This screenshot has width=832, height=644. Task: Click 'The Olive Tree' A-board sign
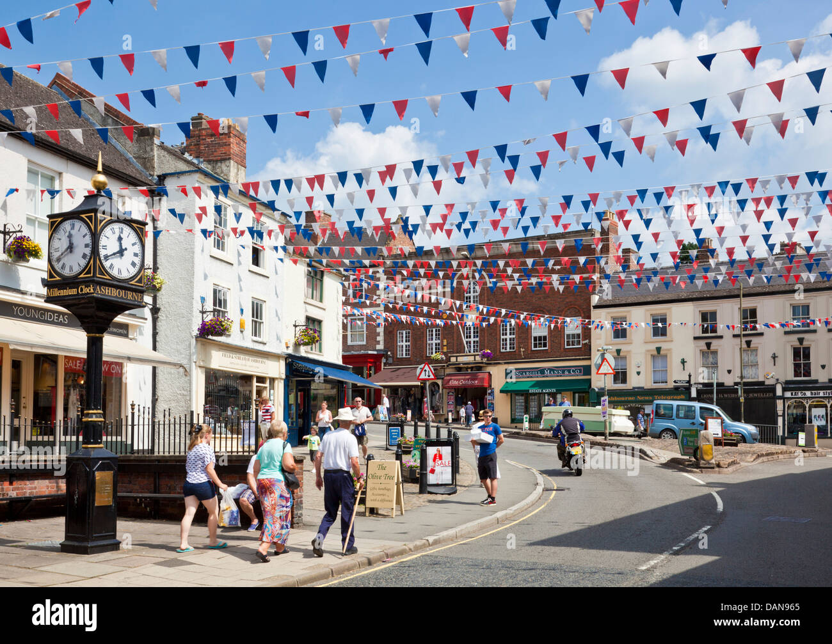[383, 488]
